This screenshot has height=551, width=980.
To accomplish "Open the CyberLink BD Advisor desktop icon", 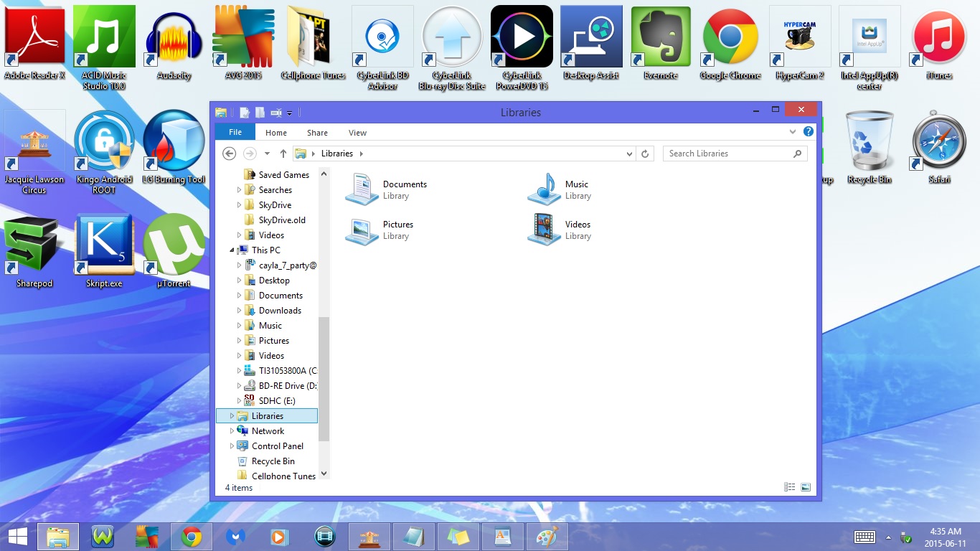I will 382,47.
